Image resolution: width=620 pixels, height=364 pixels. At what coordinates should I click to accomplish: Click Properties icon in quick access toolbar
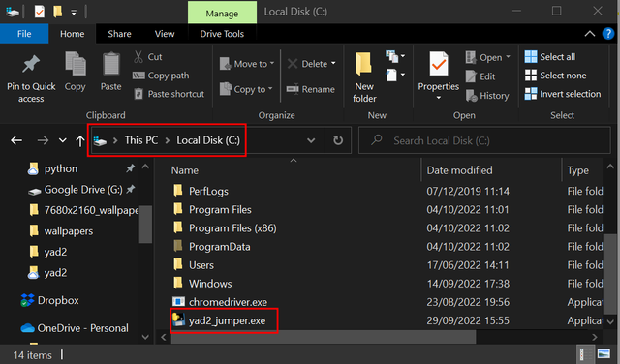pyautogui.click(x=39, y=12)
